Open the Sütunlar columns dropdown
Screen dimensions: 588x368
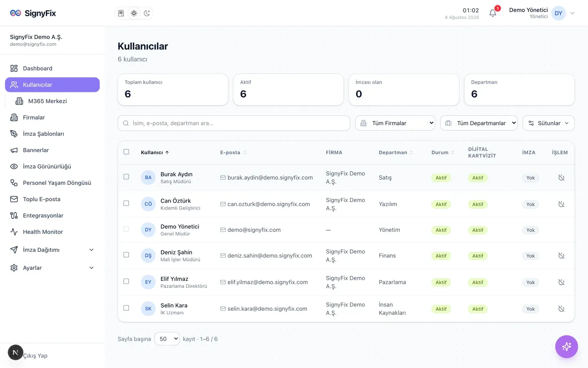(548, 123)
